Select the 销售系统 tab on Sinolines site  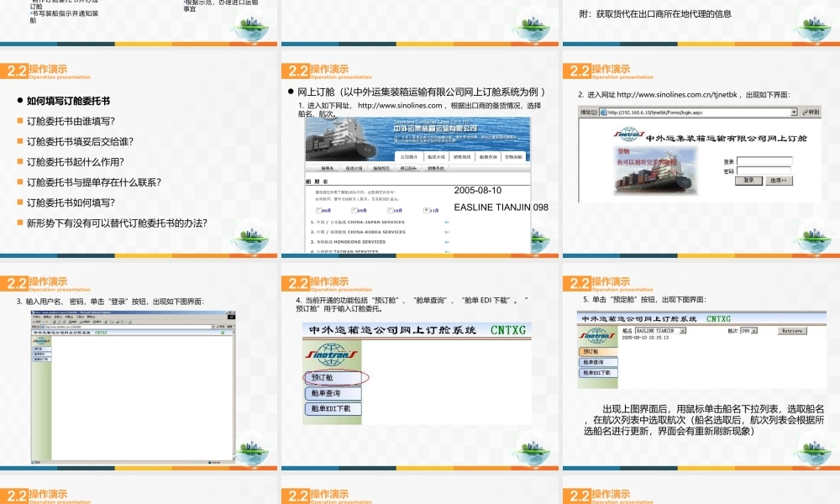[x=462, y=157]
